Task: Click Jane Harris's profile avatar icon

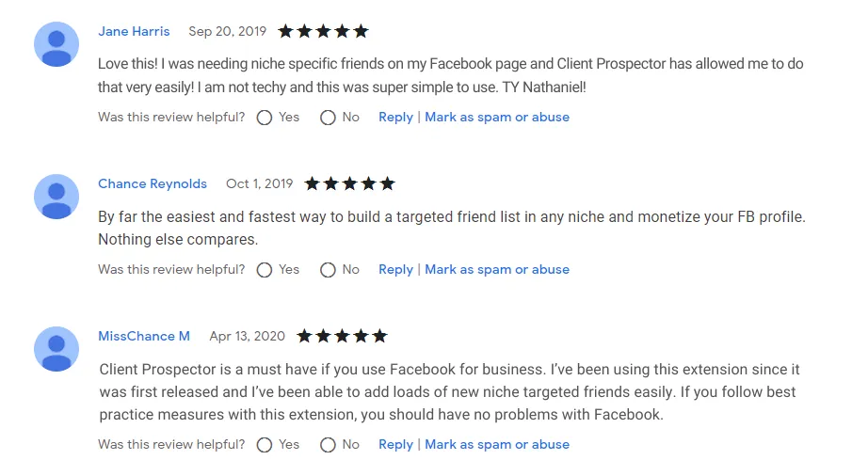Action: [x=56, y=44]
